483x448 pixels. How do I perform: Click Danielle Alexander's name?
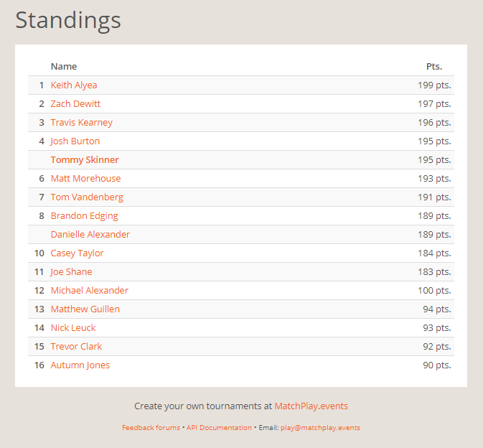pos(90,235)
